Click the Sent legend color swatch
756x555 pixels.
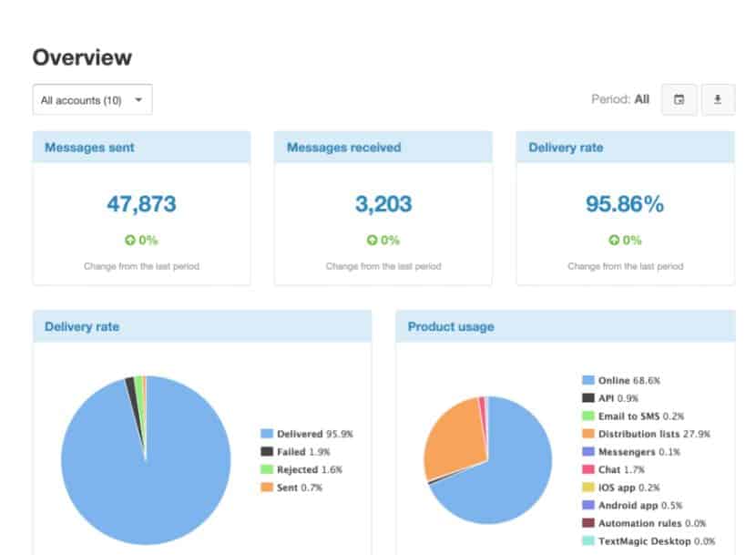(267, 488)
